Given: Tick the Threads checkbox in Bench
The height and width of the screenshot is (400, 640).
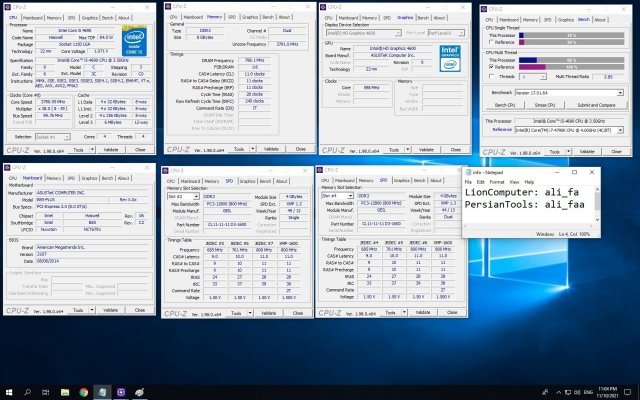Looking at the screenshot, I should (493, 75).
